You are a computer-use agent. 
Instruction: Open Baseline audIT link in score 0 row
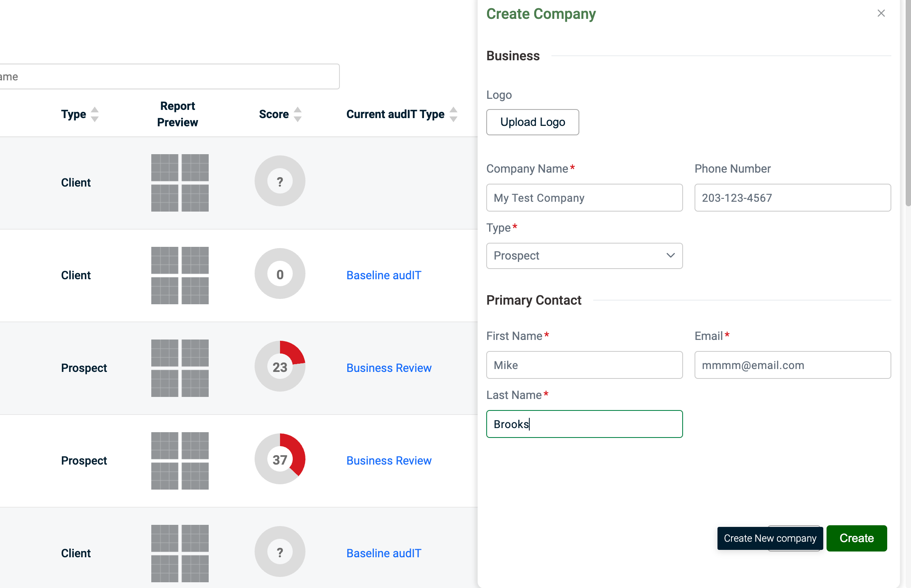tap(384, 275)
